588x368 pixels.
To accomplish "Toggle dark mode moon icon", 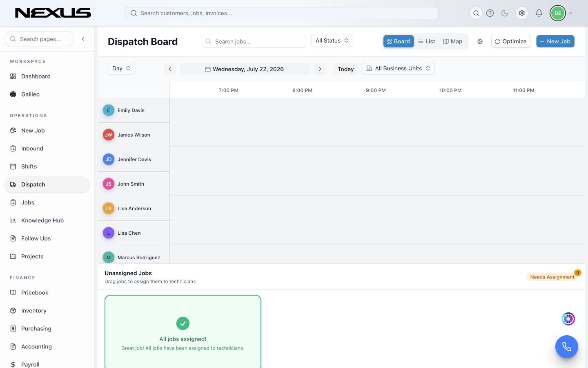I will coord(505,13).
